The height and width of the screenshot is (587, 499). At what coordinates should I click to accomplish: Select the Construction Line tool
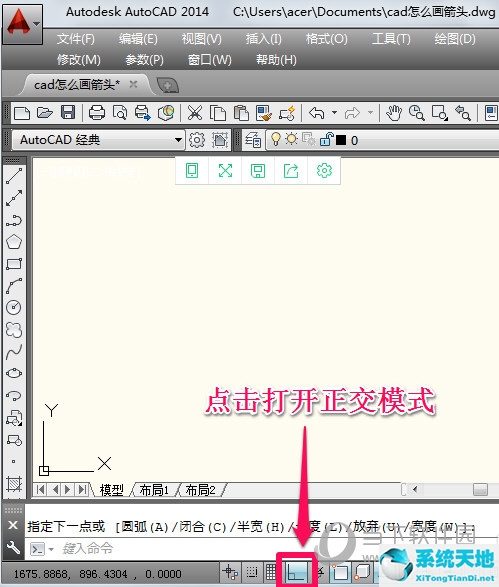(x=14, y=198)
